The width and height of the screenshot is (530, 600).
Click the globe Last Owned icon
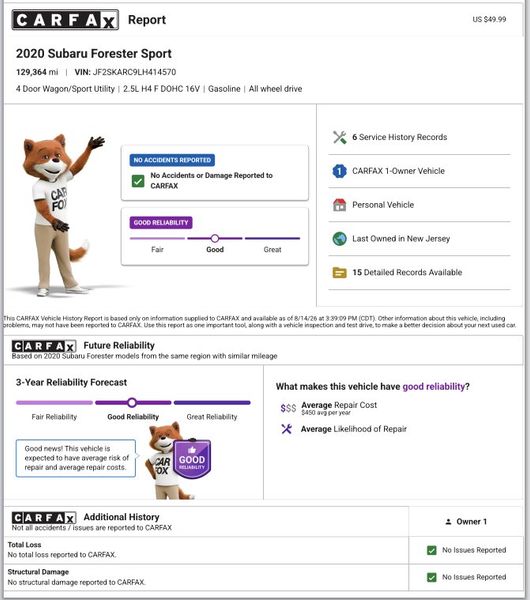pos(339,239)
